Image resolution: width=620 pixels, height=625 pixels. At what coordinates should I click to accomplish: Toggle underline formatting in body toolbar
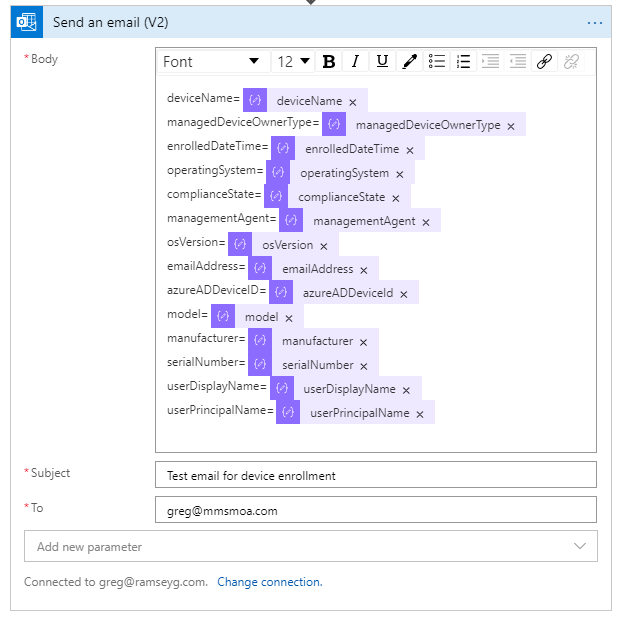click(382, 62)
